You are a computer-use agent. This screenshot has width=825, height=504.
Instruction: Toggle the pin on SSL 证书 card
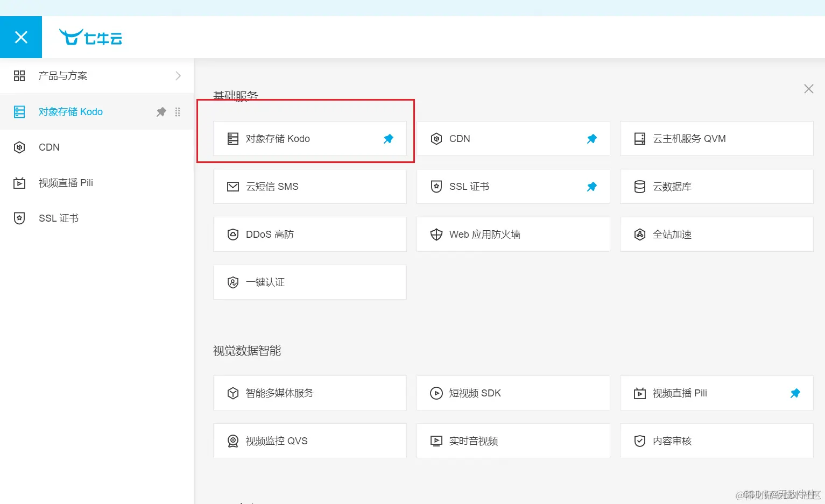coord(592,187)
